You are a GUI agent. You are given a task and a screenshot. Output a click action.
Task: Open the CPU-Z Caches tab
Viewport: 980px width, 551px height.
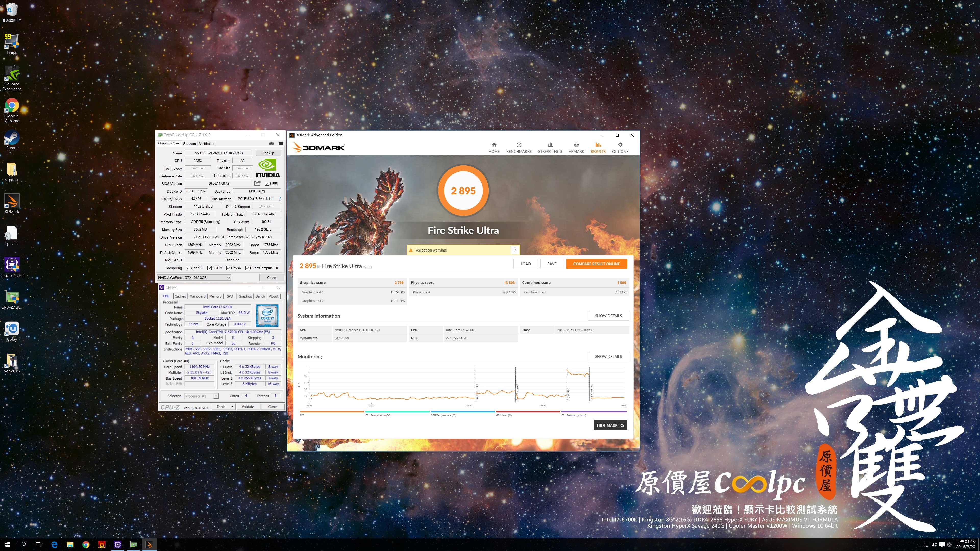[180, 296]
